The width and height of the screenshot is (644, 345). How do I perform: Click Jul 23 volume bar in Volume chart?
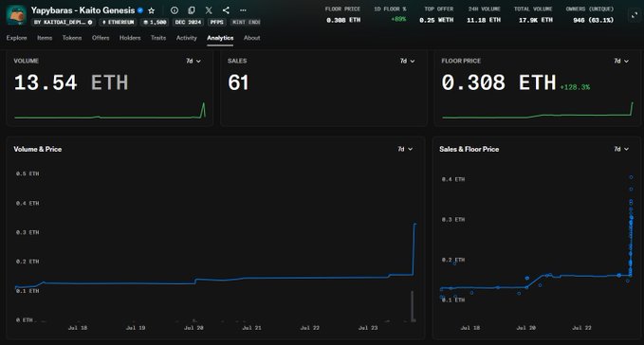(x=413, y=306)
